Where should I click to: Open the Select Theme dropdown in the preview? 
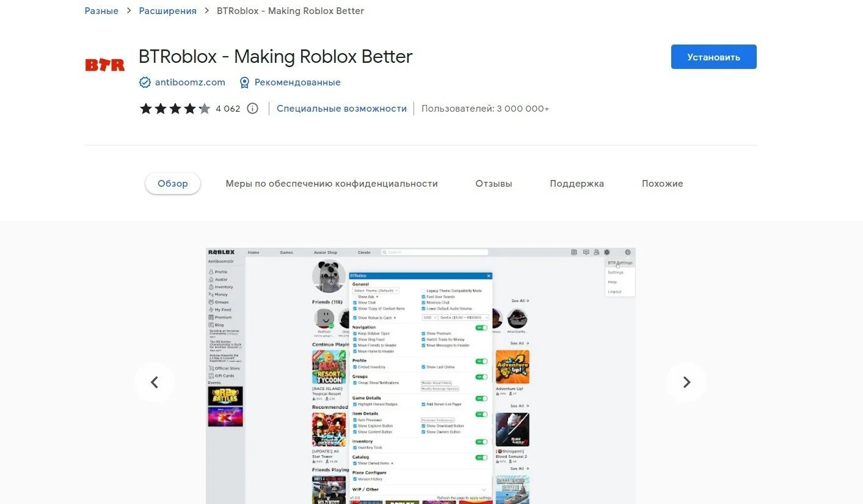376,291
